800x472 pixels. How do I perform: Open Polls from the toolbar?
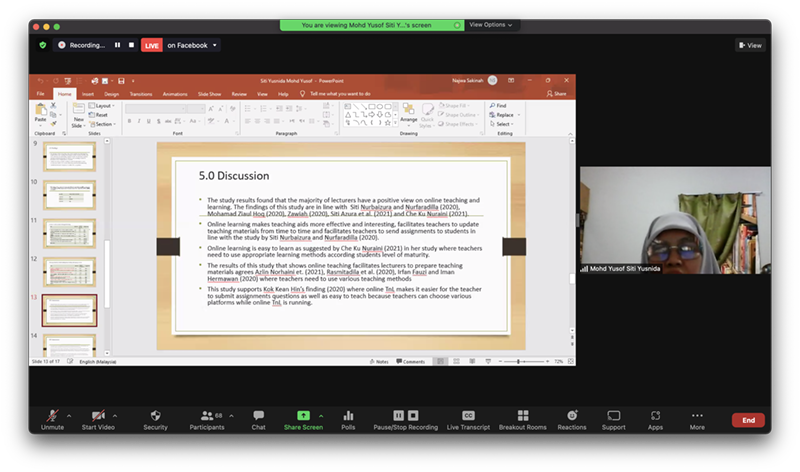point(348,415)
